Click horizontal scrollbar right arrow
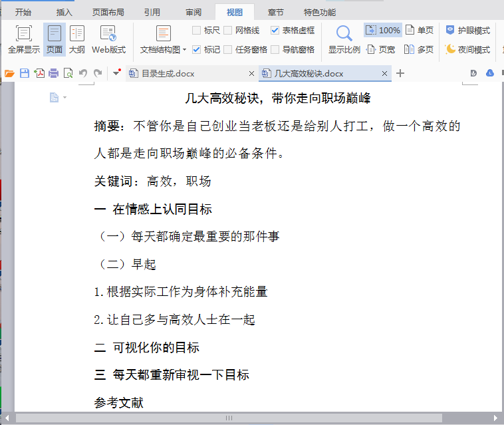504x425 pixels. point(495,418)
